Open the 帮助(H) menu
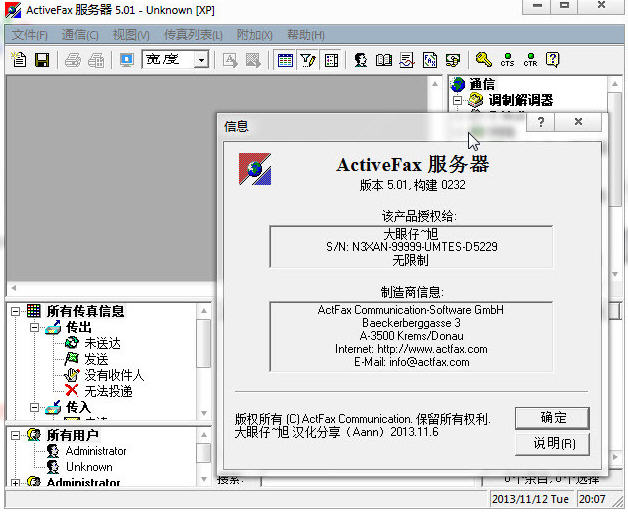Viewport: 628px width, 512px height. click(x=306, y=35)
